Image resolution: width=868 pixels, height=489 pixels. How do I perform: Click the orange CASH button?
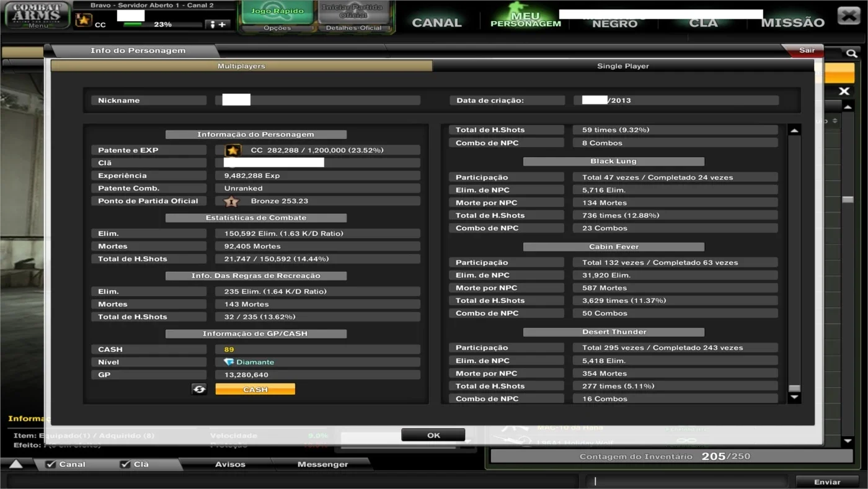255,389
